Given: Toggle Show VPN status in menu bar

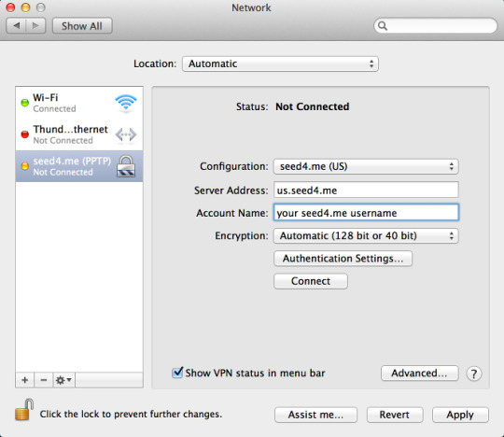Looking at the screenshot, I should 177,373.
